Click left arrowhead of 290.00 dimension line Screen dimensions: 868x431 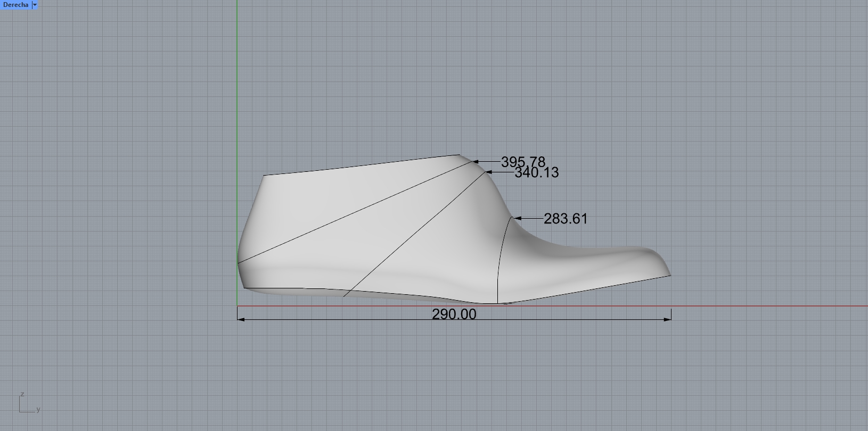coord(240,319)
